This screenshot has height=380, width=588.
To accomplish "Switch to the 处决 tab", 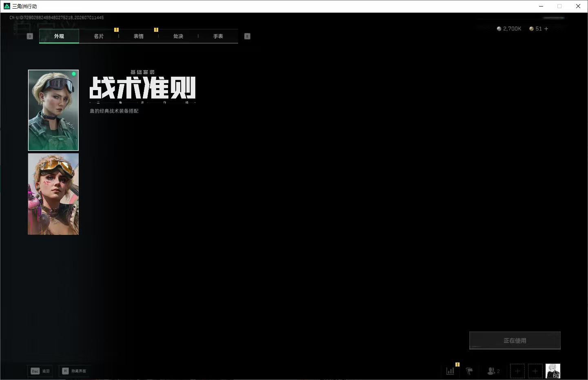I will 178,36.
